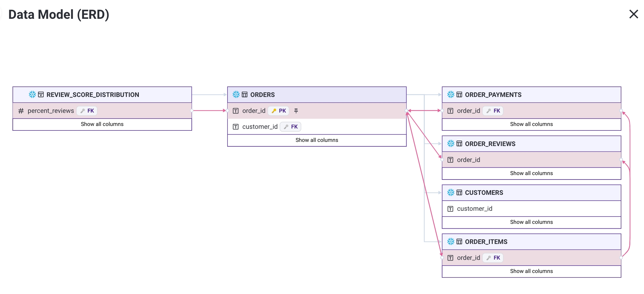Expand all columns in ORDERS table
644x294 pixels.
pyautogui.click(x=317, y=140)
